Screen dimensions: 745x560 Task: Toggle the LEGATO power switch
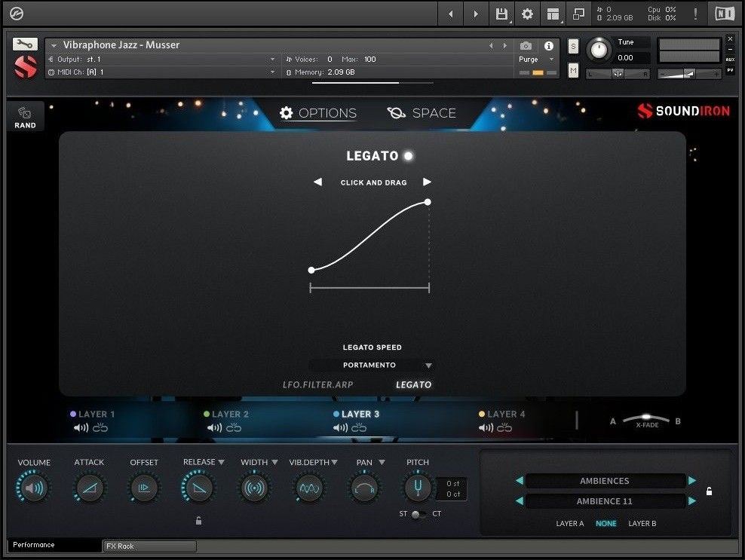pyautogui.click(x=408, y=156)
